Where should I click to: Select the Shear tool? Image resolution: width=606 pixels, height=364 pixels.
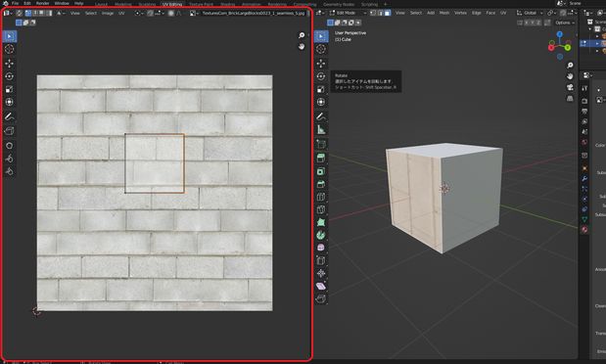(321, 286)
